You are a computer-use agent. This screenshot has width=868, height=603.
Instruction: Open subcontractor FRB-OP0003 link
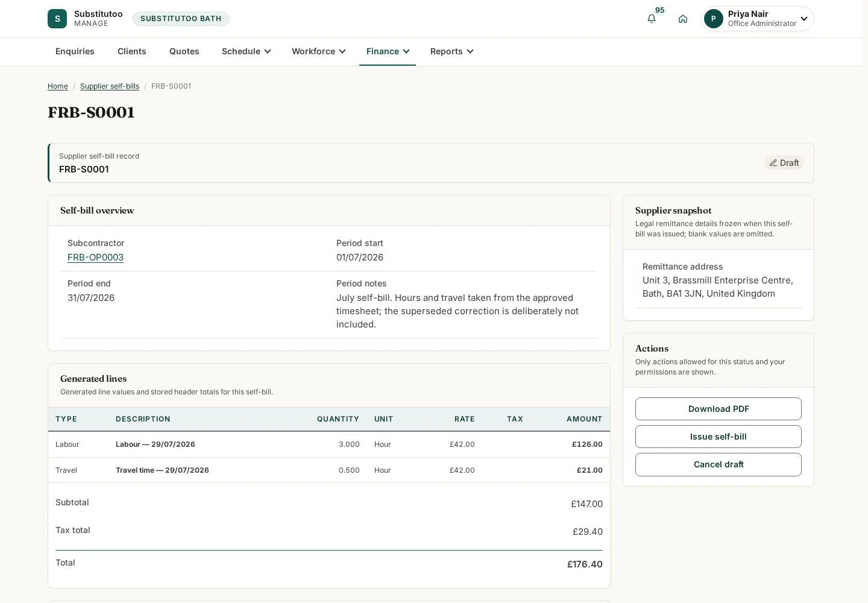pos(95,257)
